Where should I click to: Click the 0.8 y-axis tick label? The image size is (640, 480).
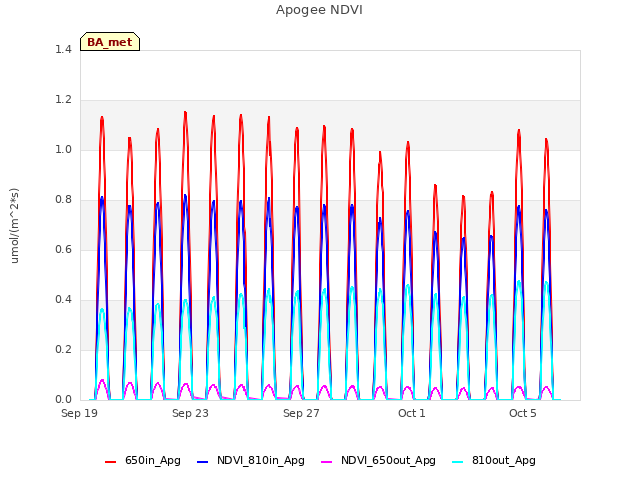coord(63,200)
